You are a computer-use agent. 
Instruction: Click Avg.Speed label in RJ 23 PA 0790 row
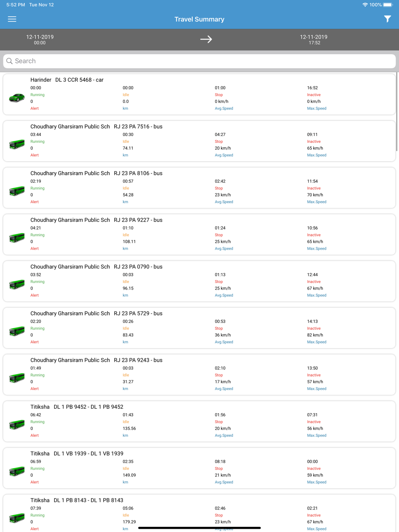point(224,295)
